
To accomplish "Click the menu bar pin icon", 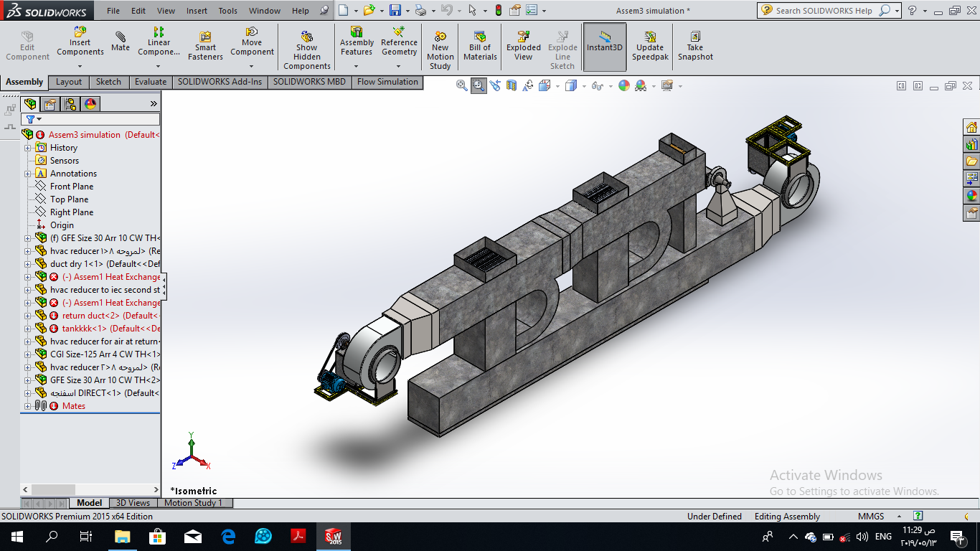I will tap(324, 11).
